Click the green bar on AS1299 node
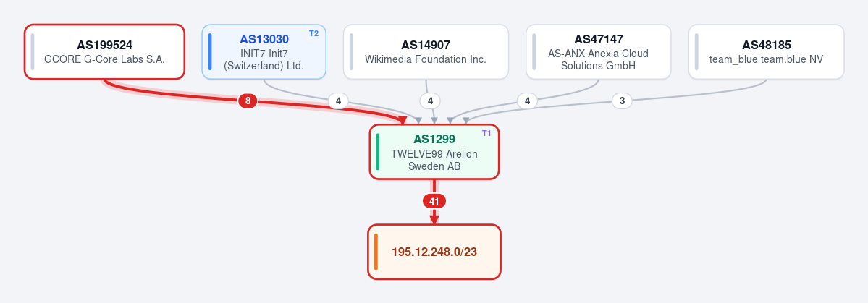The image size is (868, 303). [378, 152]
